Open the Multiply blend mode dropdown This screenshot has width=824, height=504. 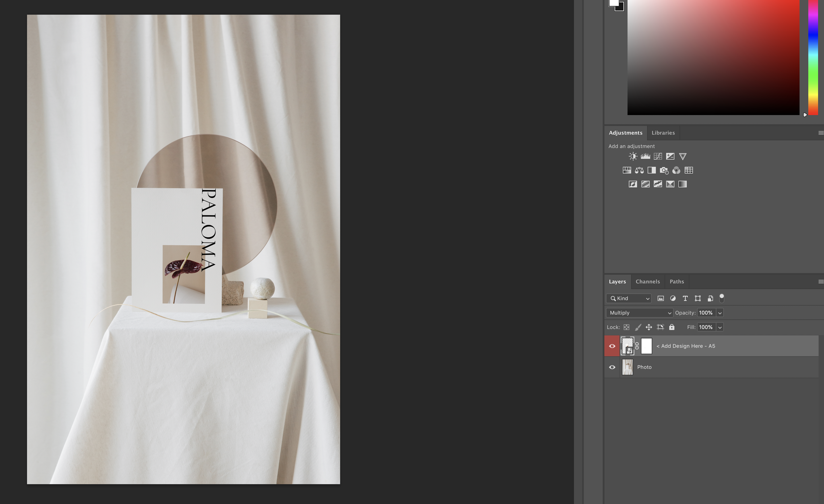tap(639, 313)
